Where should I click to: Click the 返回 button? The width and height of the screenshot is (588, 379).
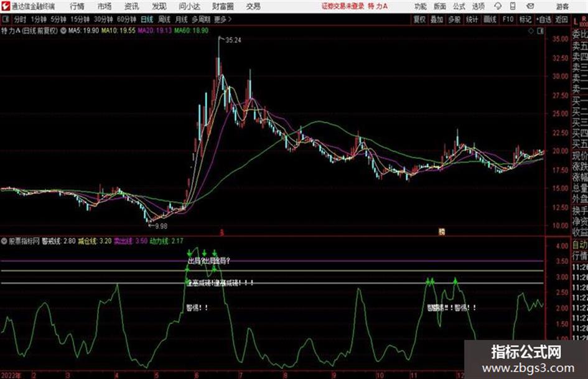point(561,19)
